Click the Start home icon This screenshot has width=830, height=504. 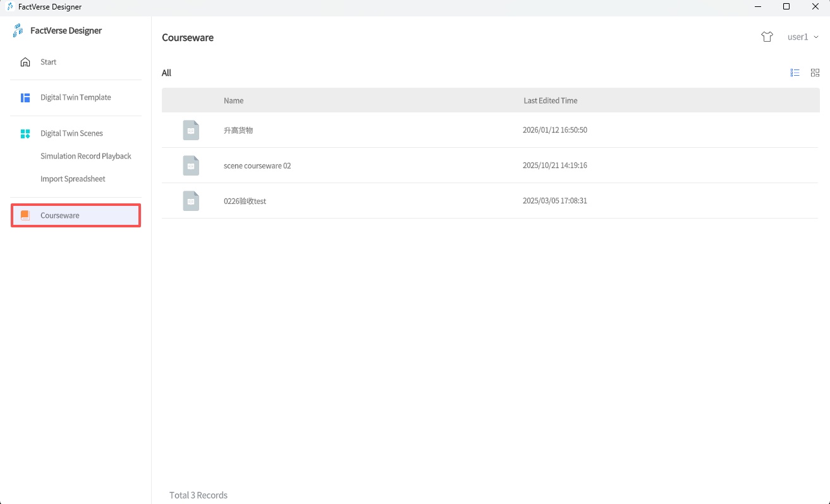pyautogui.click(x=25, y=62)
